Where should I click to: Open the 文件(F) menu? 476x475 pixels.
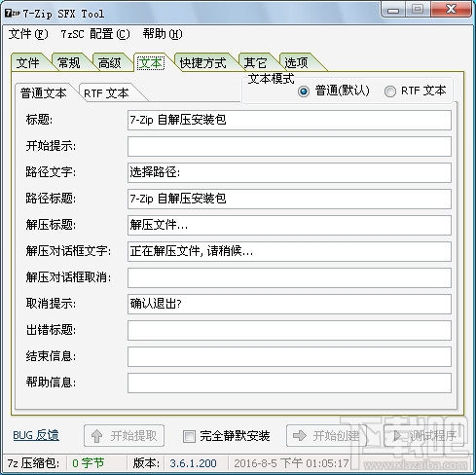pyautogui.click(x=28, y=34)
